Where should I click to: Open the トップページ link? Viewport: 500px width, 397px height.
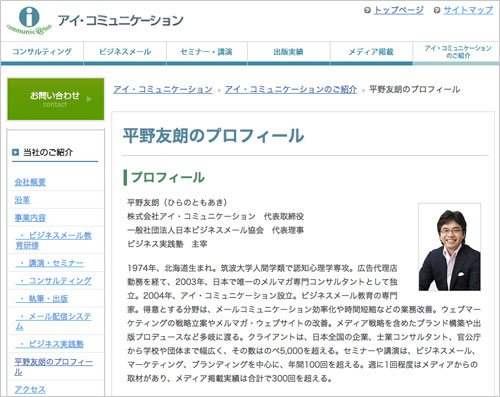399,10
